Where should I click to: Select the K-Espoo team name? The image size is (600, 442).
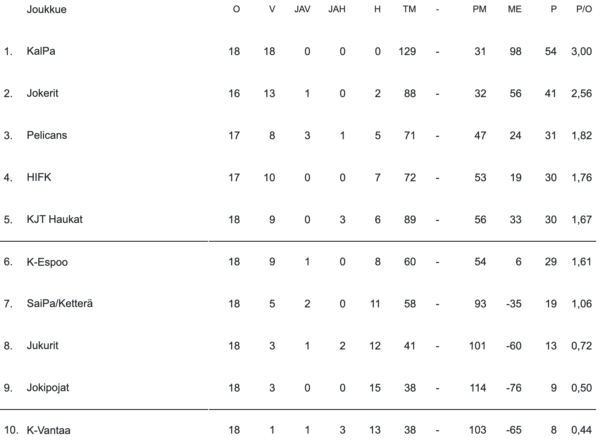point(48,262)
